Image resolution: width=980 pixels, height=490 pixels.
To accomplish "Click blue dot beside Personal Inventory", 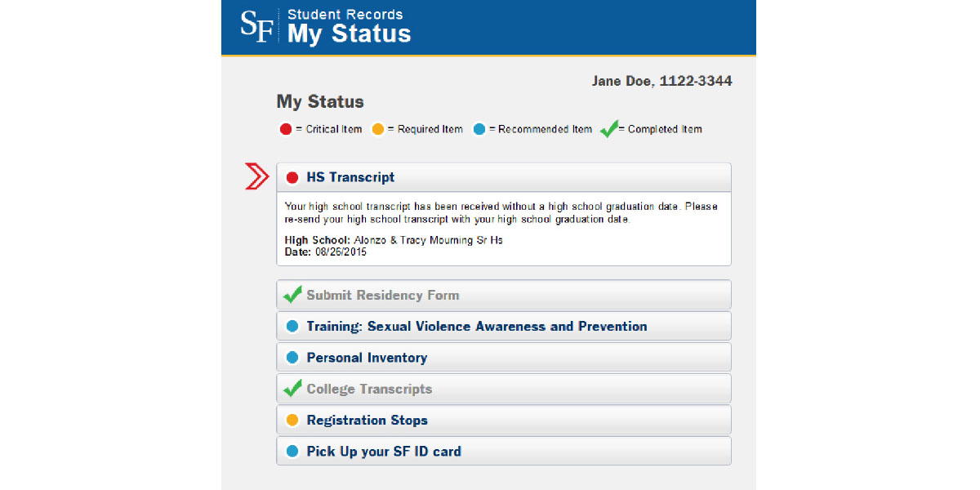I will pos(292,357).
